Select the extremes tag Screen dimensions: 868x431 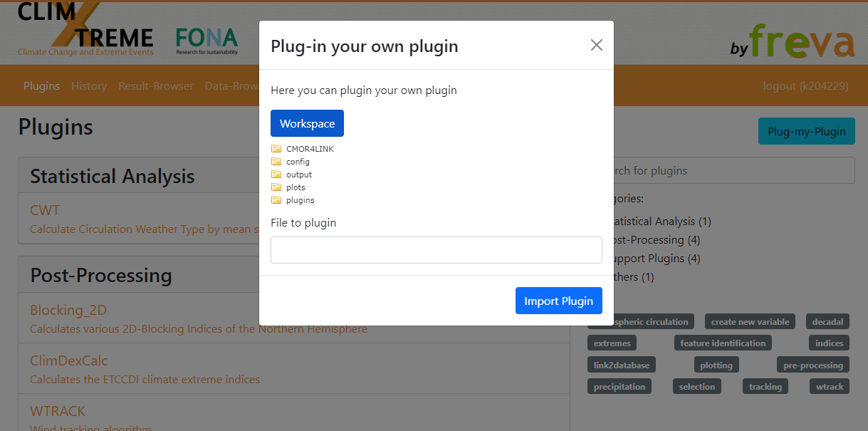tap(612, 343)
